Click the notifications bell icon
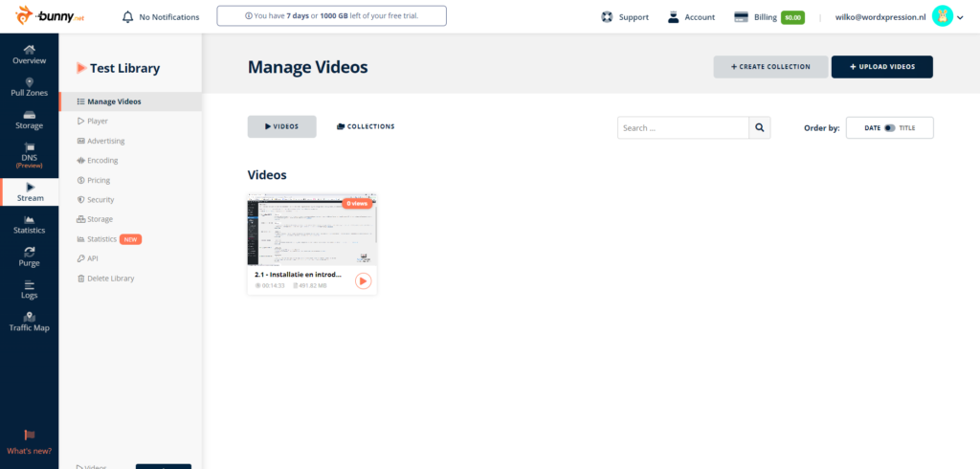The image size is (980, 469). click(x=127, y=17)
